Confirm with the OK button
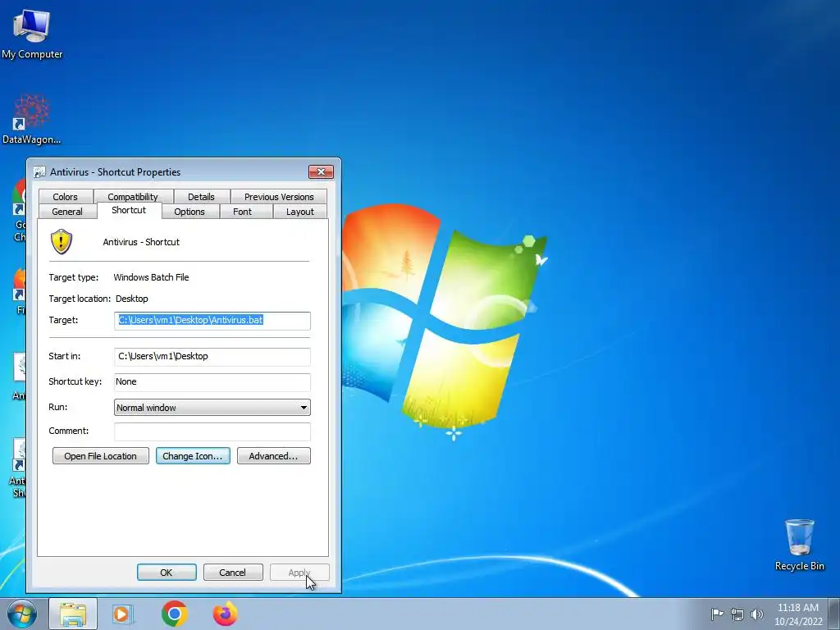This screenshot has width=840, height=630. [167, 572]
